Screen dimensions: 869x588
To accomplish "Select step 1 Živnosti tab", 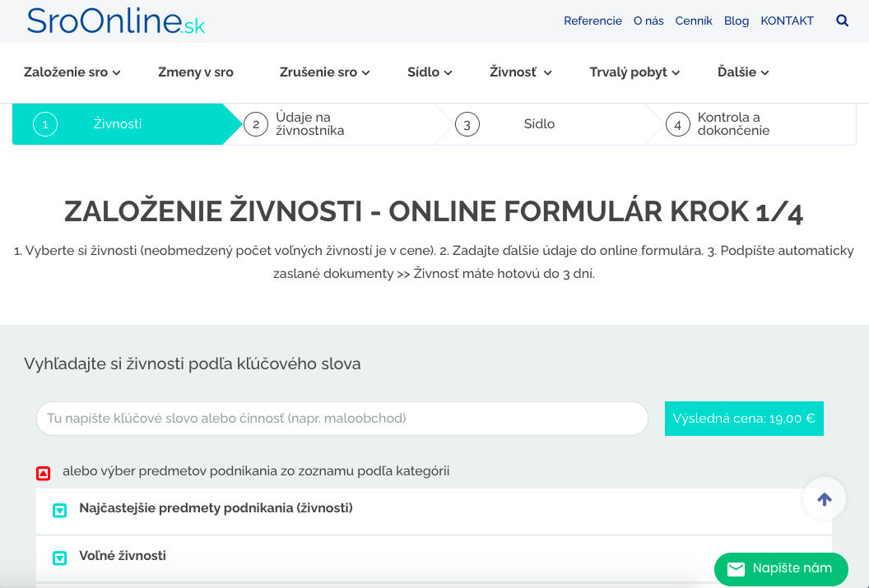I will [118, 124].
